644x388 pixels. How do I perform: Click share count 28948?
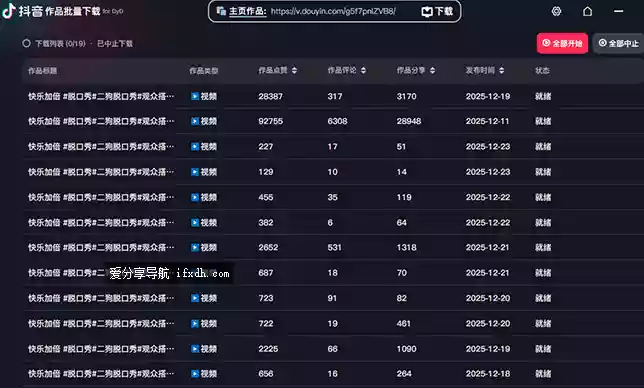coord(409,121)
